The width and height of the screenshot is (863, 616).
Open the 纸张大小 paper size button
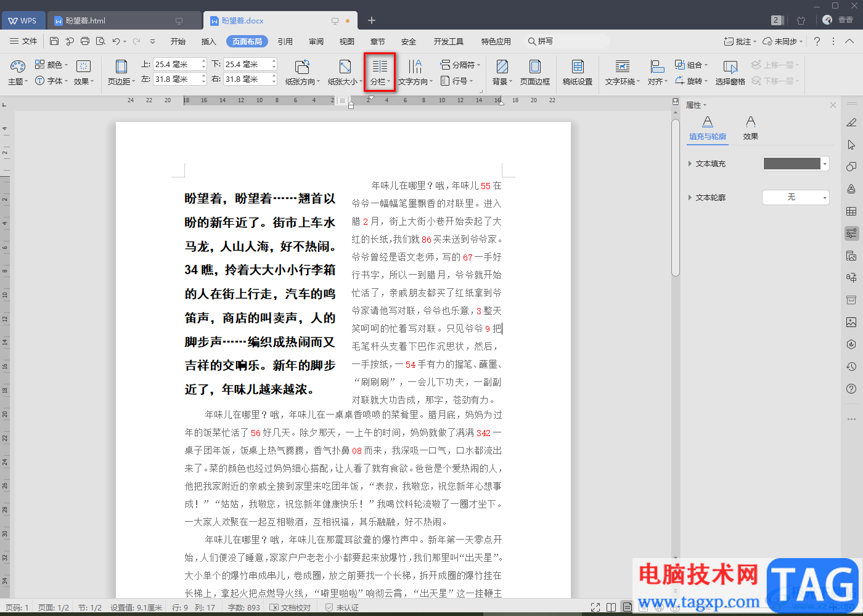pyautogui.click(x=345, y=72)
